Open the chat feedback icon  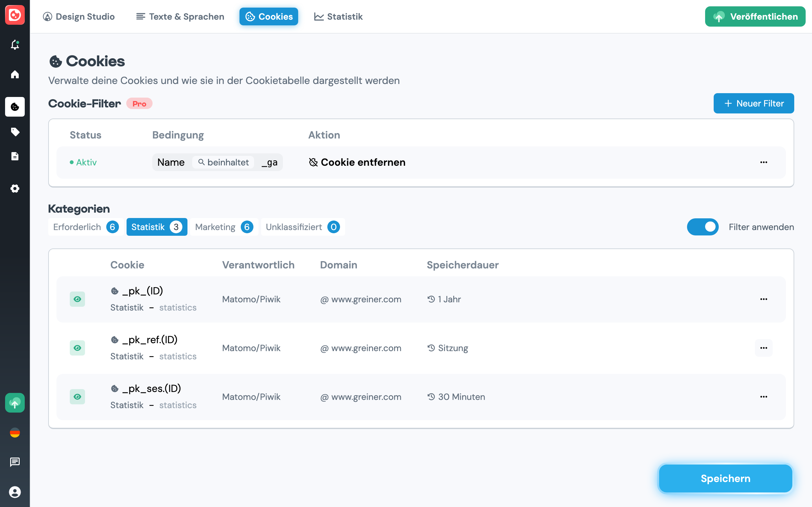(x=15, y=462)
